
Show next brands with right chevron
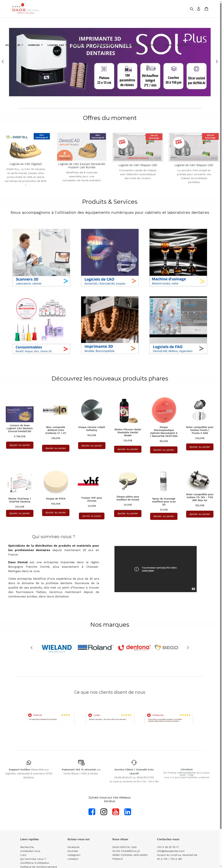tap(188, 648)
